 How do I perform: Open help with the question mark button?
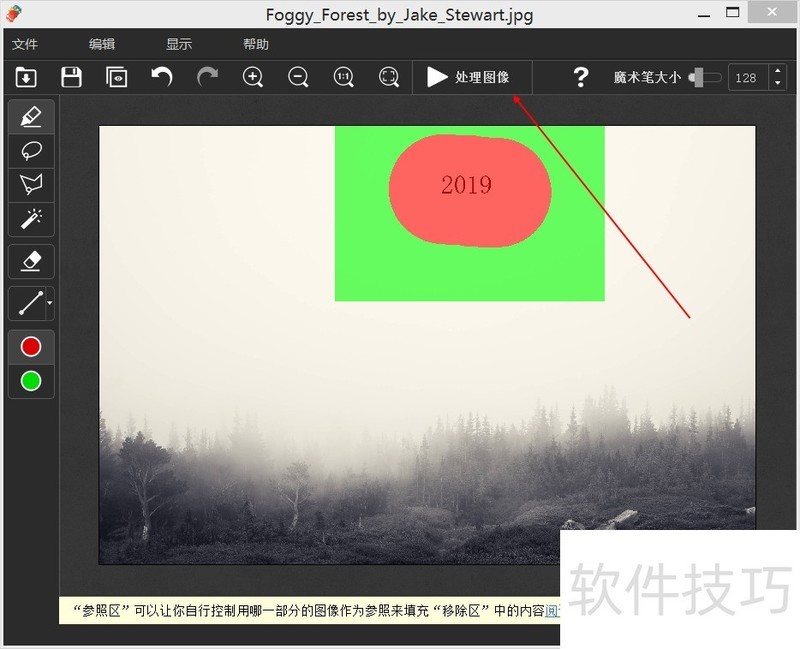[581, 77]
